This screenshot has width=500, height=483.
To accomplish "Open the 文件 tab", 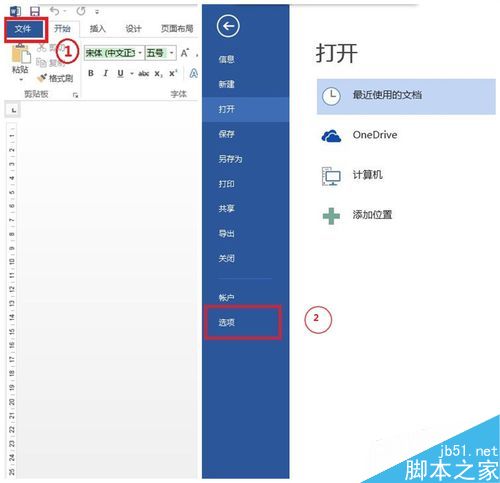I will (23, 29).
